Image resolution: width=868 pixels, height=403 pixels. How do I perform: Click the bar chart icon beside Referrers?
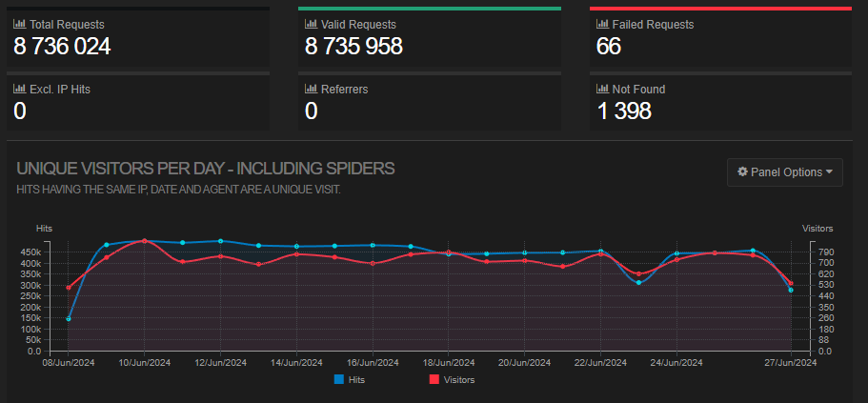point(312,90)
